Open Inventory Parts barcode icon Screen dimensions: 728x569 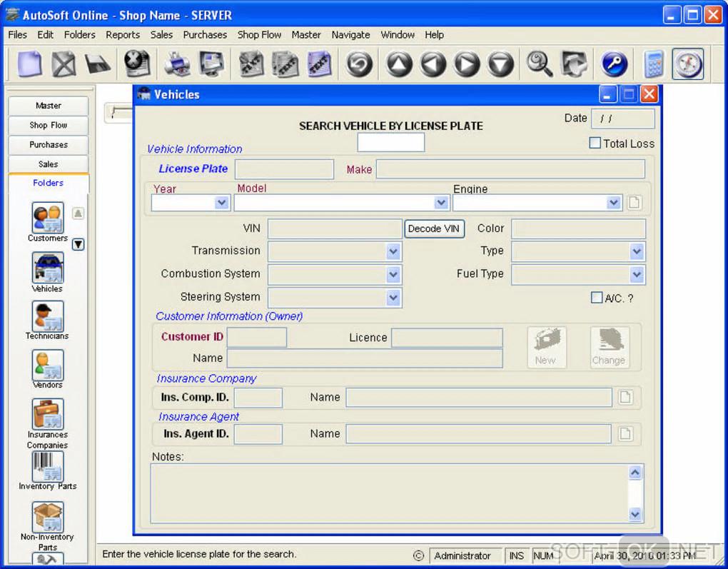(48, 466)
